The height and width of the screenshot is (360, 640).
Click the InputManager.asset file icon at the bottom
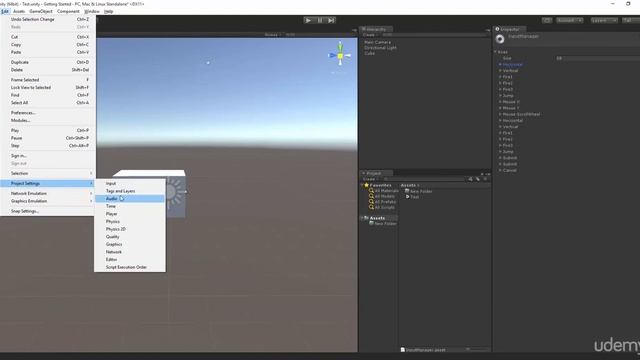click(x=402, y=350)
